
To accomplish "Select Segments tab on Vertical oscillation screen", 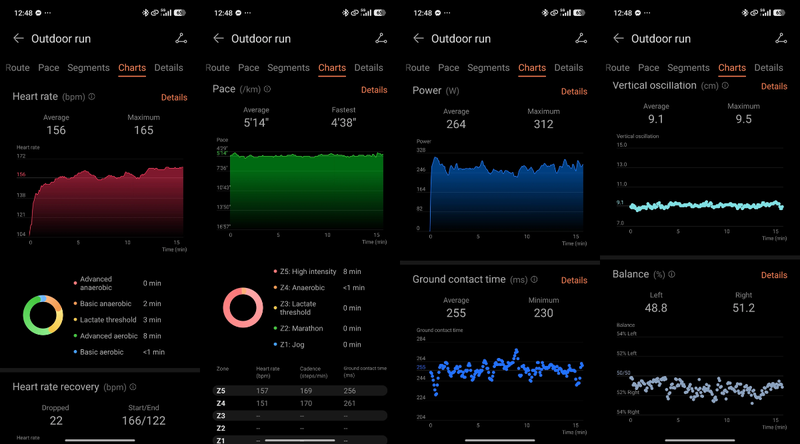I will tap(688, 68).
